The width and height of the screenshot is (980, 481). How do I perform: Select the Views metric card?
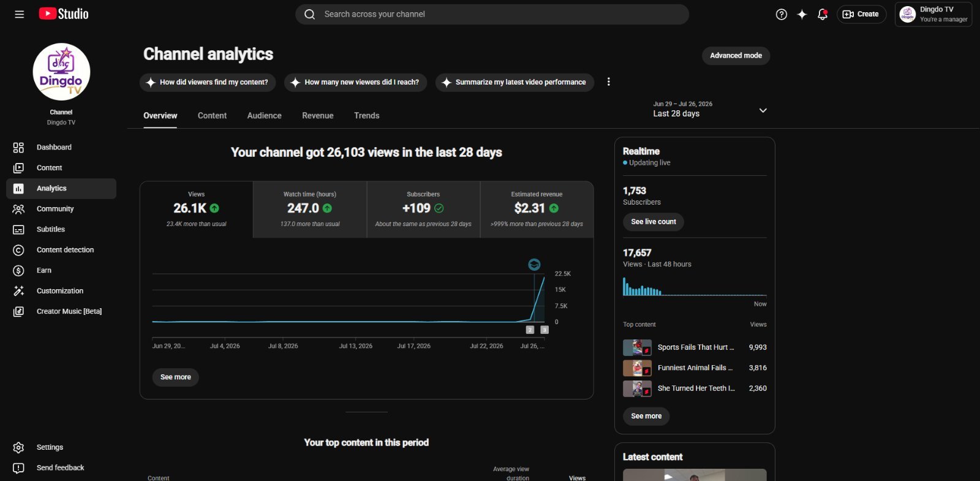click(x=197, y=210)
